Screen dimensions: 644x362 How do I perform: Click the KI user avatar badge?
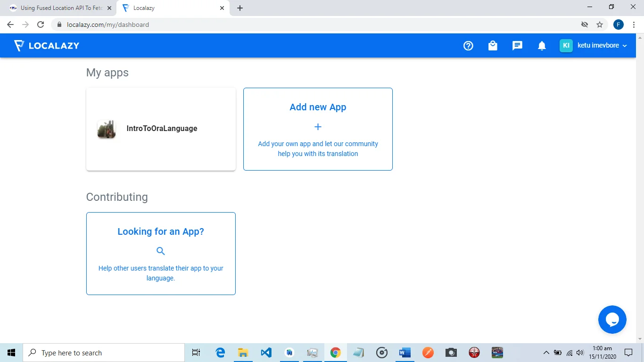[566, 46]
